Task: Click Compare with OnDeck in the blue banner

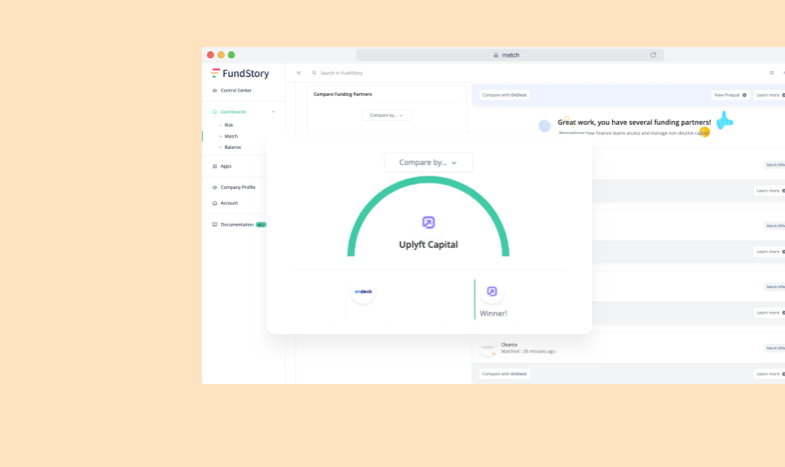Action: point(504,95)
